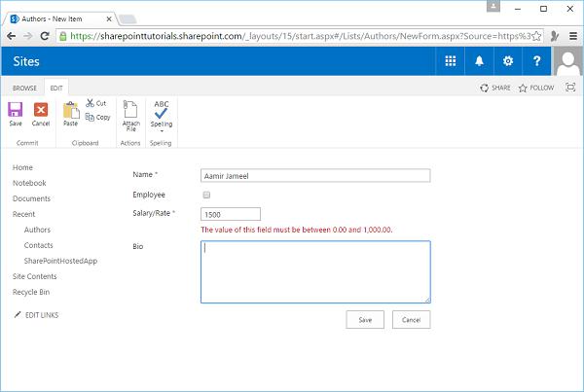
Task: Click the Save icon in the ribbon
Action: coord(16,112)
